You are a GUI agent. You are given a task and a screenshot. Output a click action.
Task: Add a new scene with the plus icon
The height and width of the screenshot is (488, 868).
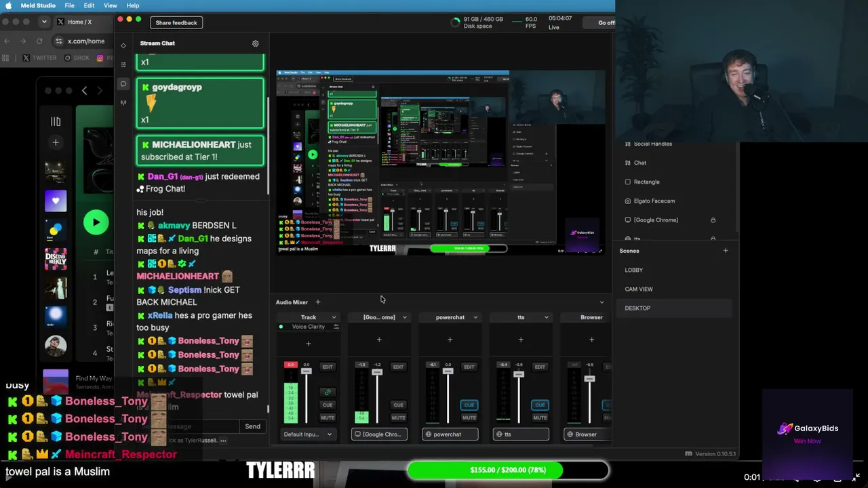(726, 251)
